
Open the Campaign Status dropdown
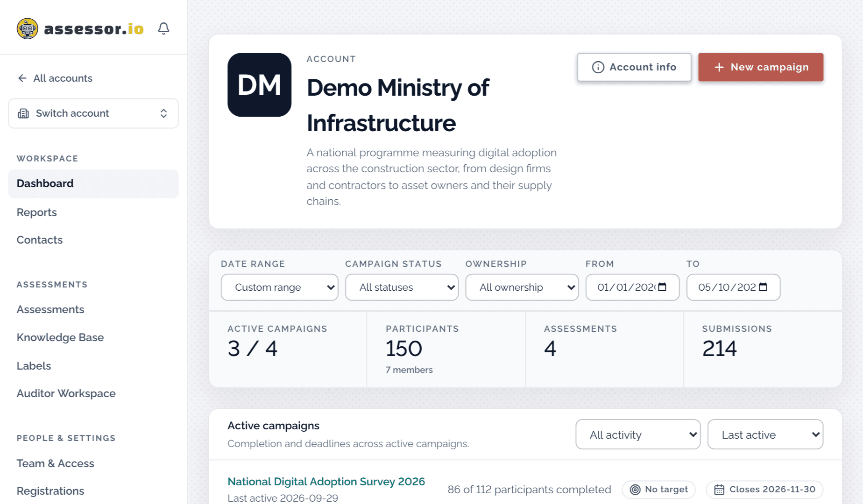click(x=402, y=287)
